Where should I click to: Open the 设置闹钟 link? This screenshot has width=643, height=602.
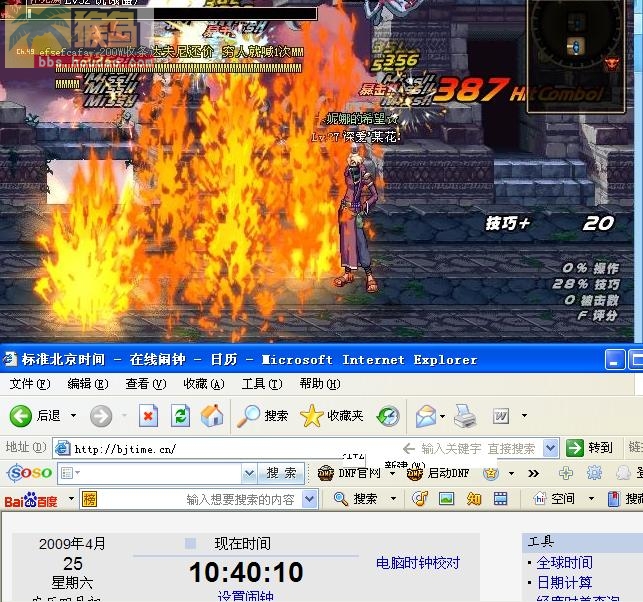pos(245,597)
